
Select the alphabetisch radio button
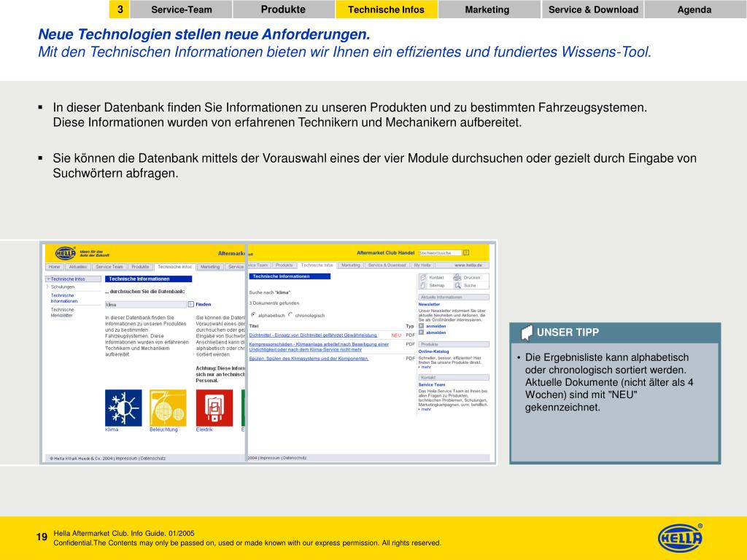(253, 315)
